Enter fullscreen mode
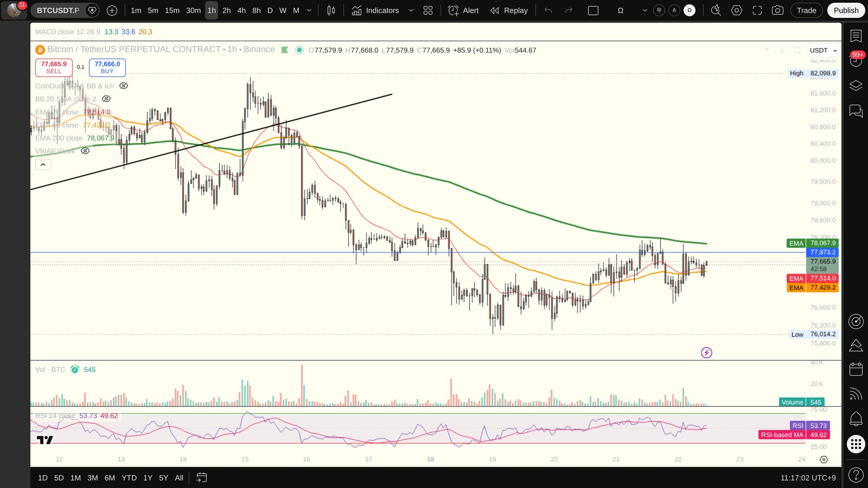 [x=757, y=10]
